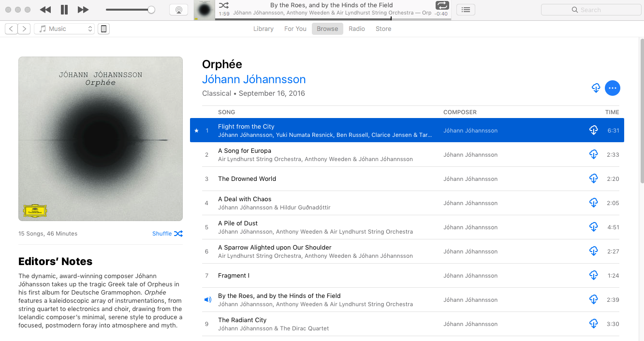This screenshot has width=644, height=341.
Task: Toggle the repeat button in now playing bar
Action: pos(442,5)
